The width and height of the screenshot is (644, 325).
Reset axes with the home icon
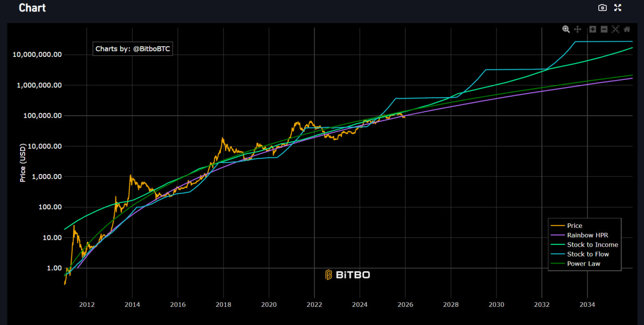(x=627, y=29)
